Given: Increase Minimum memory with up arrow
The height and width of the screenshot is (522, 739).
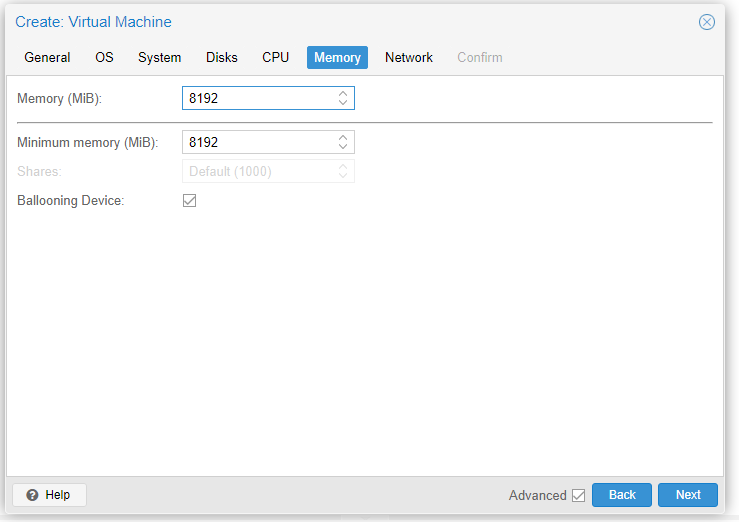Looking at the screenshot, I should pos(343,138).
